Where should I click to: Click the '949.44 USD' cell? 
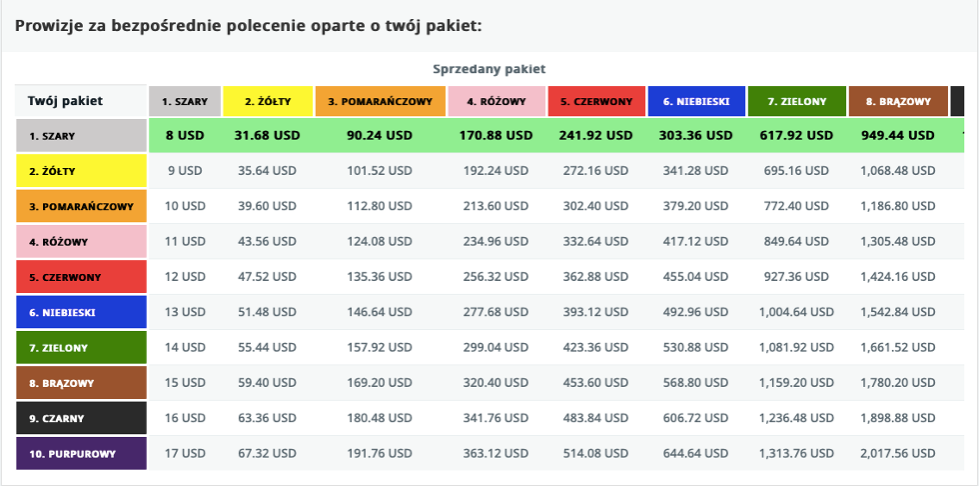tap(898, 135)
